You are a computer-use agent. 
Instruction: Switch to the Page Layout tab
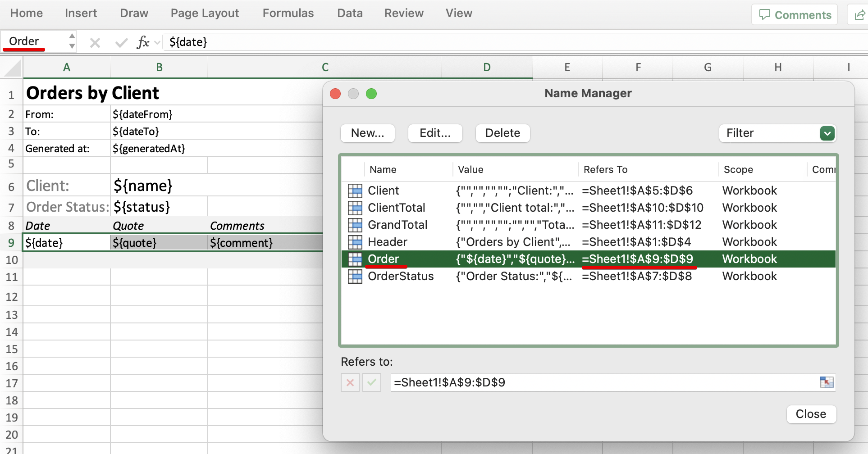pos(205,13)
